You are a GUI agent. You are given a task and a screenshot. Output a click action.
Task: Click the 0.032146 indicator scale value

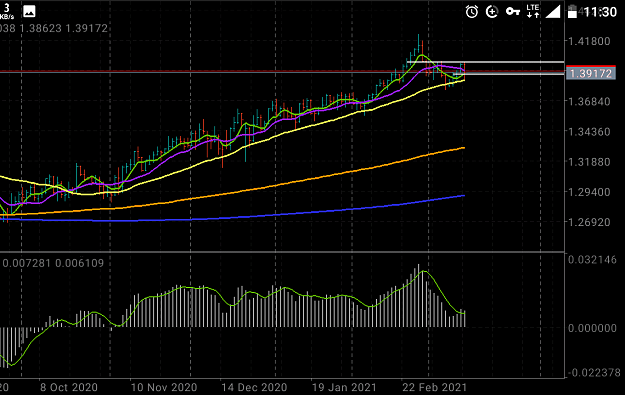tap(592, 260)
